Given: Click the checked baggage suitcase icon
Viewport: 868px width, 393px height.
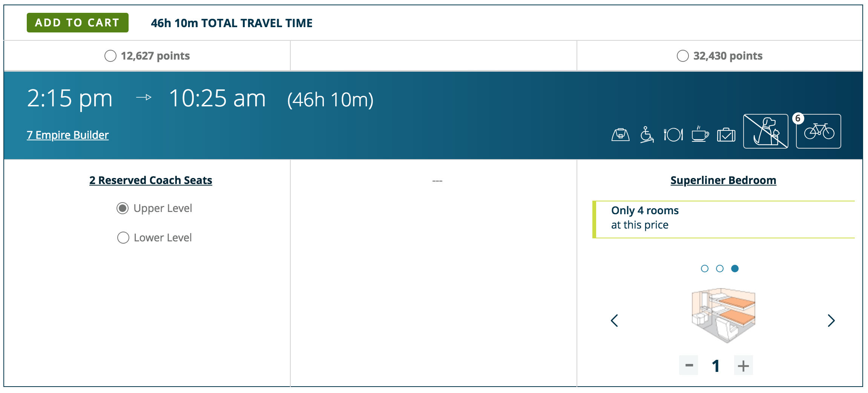Looking at the screenshot, I should (x=726, y=135).
